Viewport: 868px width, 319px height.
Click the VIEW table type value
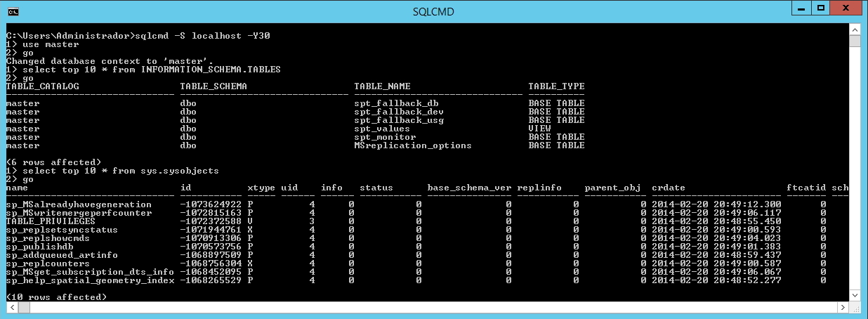click(x=540, y=129)
